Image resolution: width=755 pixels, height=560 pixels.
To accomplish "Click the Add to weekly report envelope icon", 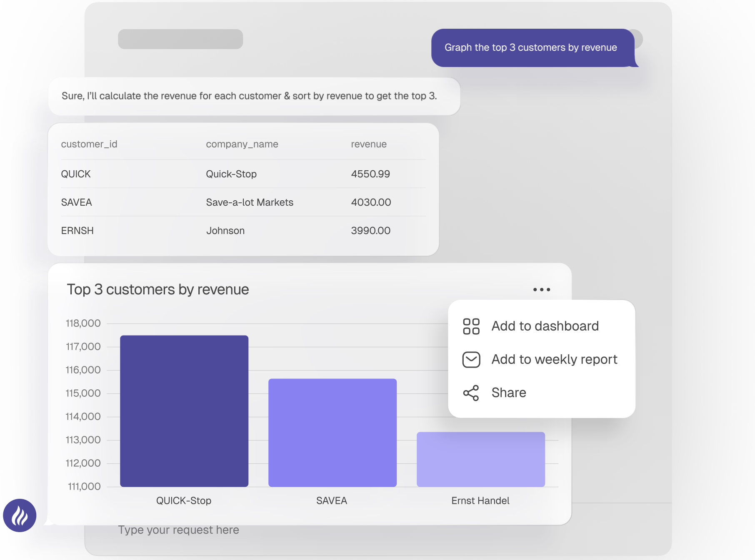I will click(471, 360).
